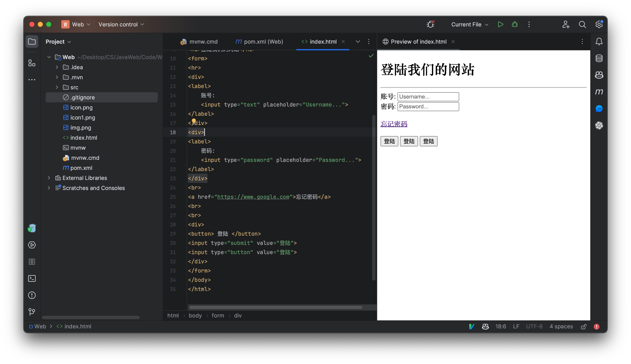
Task: Collapse the Web root folder
Action: [x=49, y=57]
